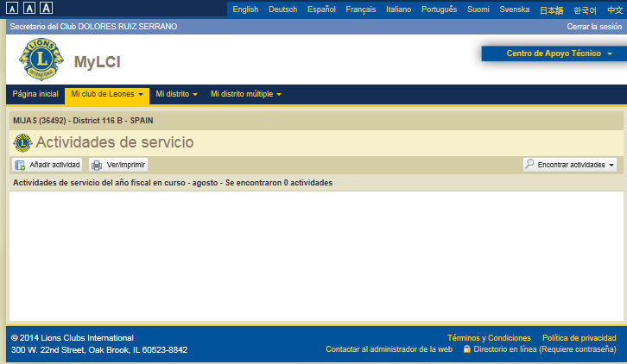Viewport: 627px width, 364px height.
Task: Open the Encontrar actividades dropdown arrow
Action: (x=611, y=164)
